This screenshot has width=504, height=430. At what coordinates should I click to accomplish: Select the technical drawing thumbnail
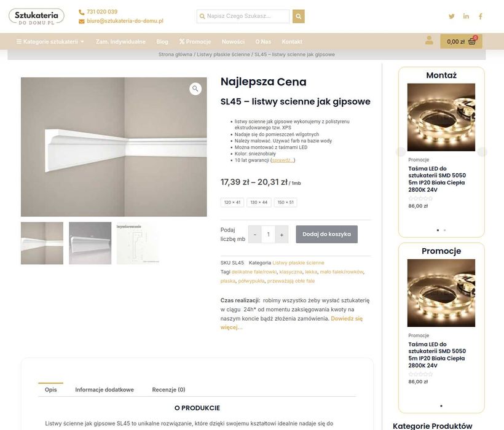tap(138, 243)
